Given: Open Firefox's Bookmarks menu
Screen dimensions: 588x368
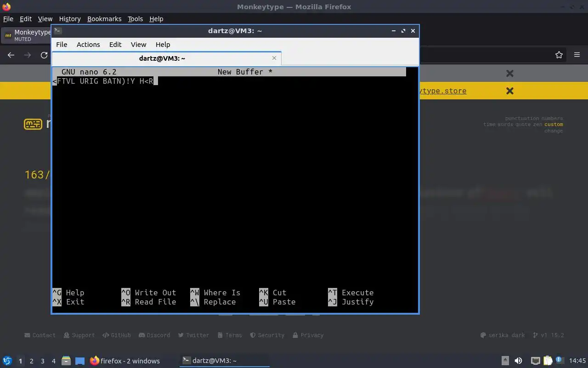Looking at the screenshot, I should pyautogui.click(x=104, y=19).
